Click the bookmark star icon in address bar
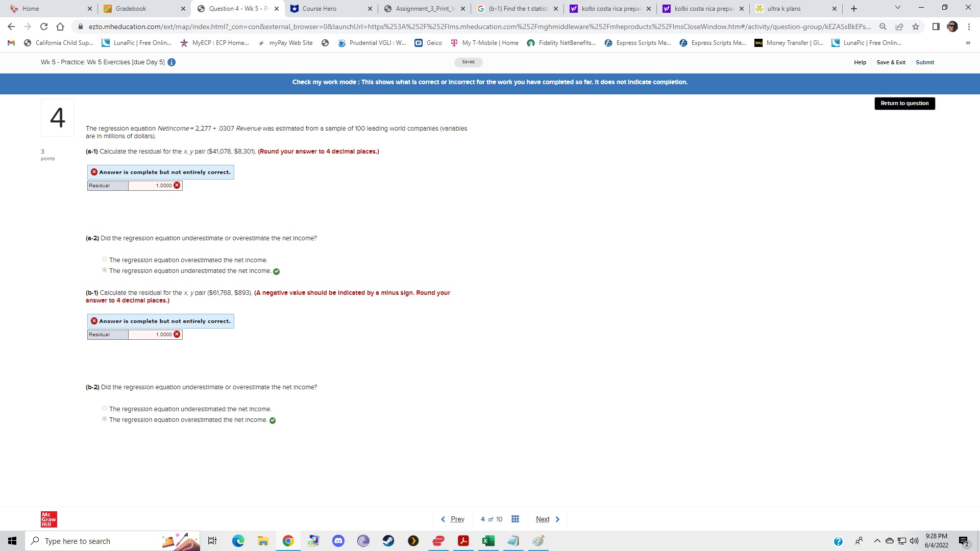 [916, 27]
